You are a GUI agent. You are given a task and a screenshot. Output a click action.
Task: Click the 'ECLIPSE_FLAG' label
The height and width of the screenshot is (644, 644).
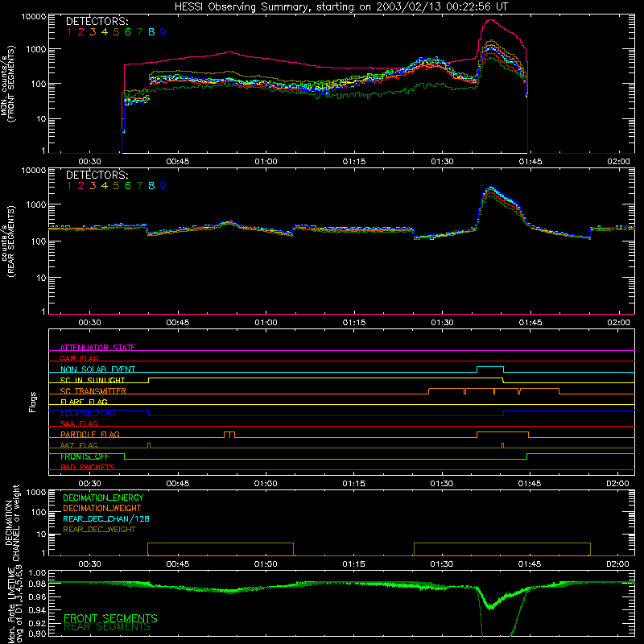[x=88, y=413]
